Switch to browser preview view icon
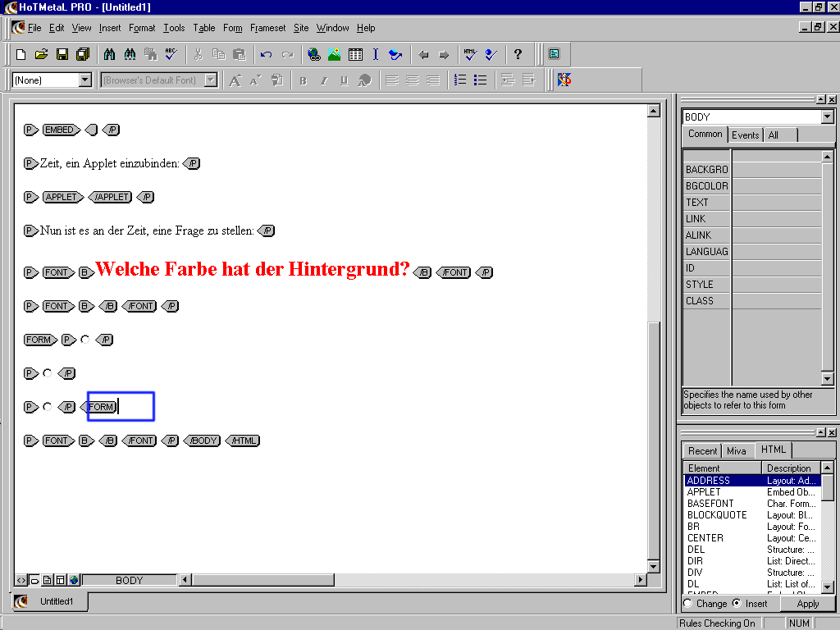 coord(75,580)
